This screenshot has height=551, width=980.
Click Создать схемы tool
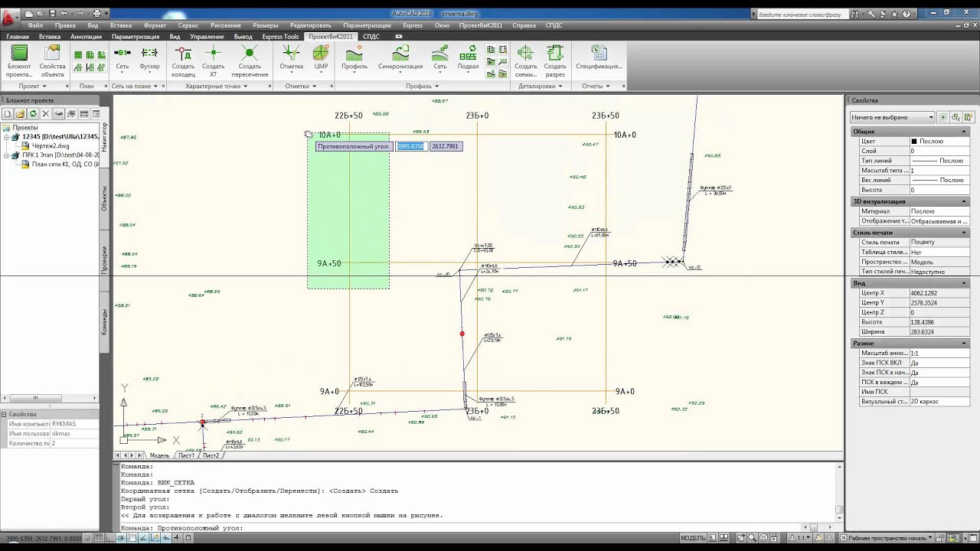pos(526,60)
